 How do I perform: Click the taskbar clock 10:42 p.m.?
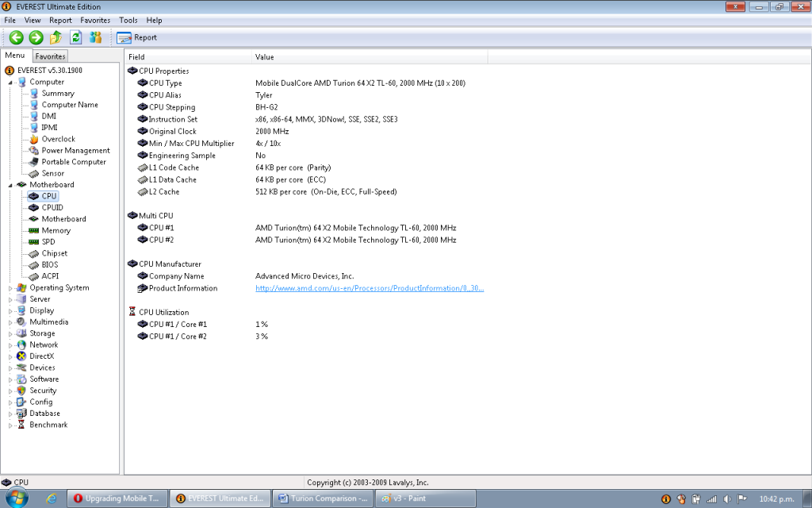click(x=776, y=499)
